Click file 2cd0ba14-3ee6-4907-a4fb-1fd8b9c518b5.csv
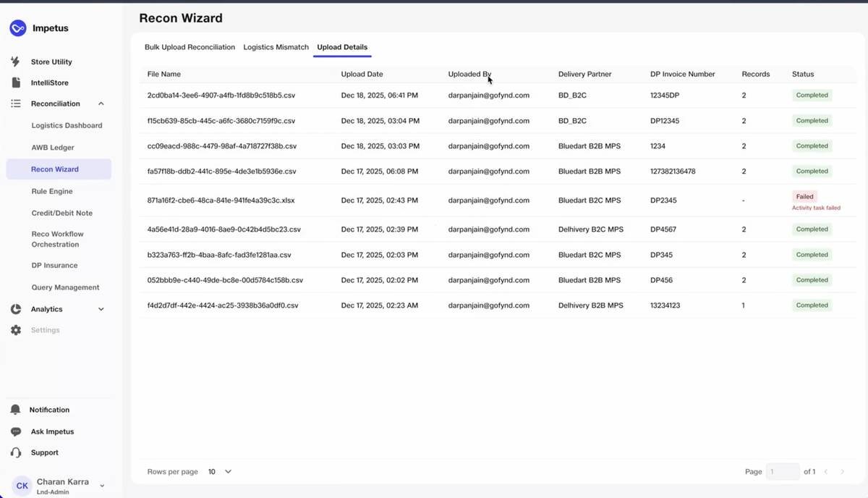The image size is (868, 498). [221, 96]
